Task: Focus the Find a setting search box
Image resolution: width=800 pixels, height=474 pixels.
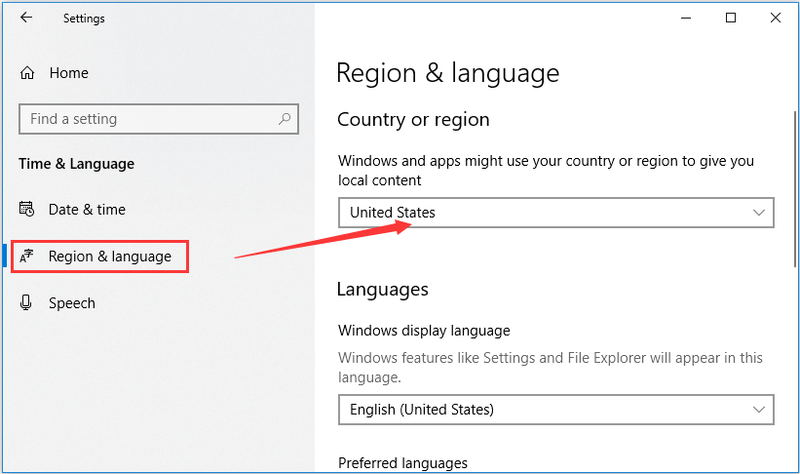Action: pyautogui.click(x=159, y=119)
